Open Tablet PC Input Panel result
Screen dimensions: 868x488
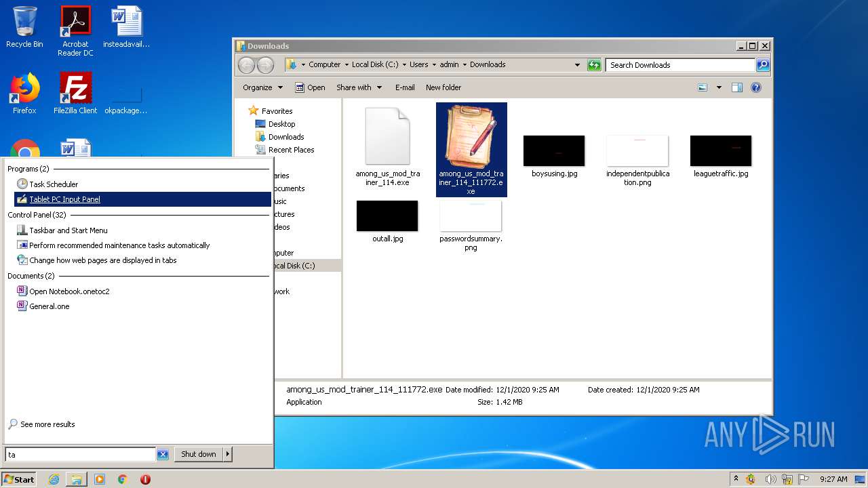(142, 199)
